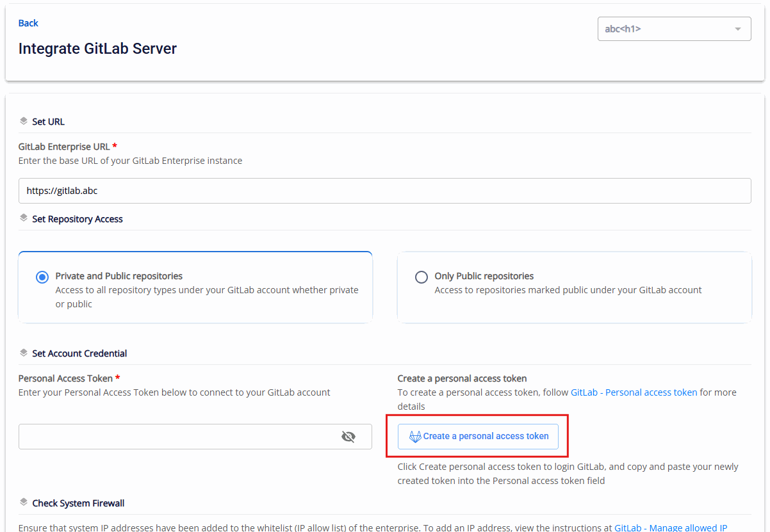770x532 pixels.
Task: Click the GitLab Enterprise URL field
Action: (x=384, y=191)
